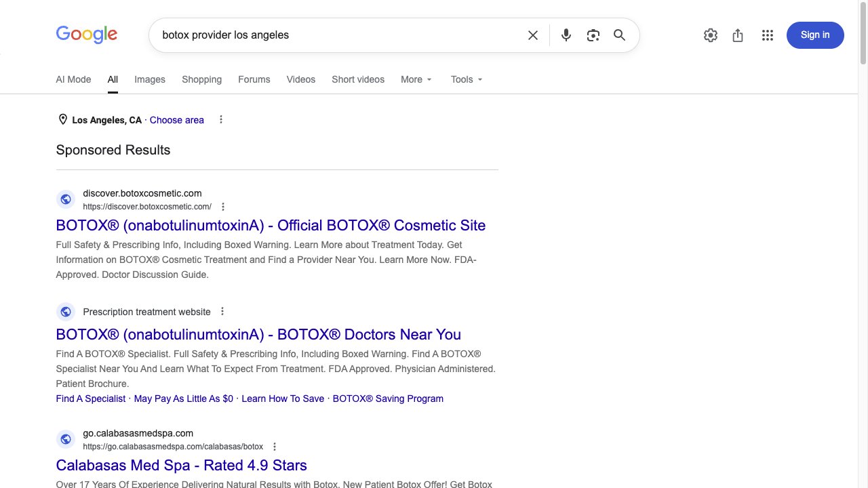Open the Short videos tab

[358, 79]
